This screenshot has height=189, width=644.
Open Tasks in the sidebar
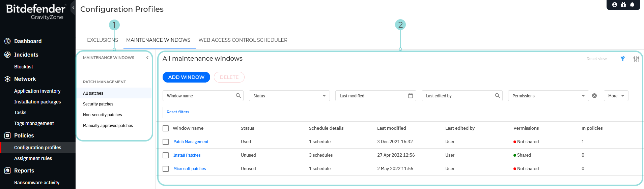point(20,113)
